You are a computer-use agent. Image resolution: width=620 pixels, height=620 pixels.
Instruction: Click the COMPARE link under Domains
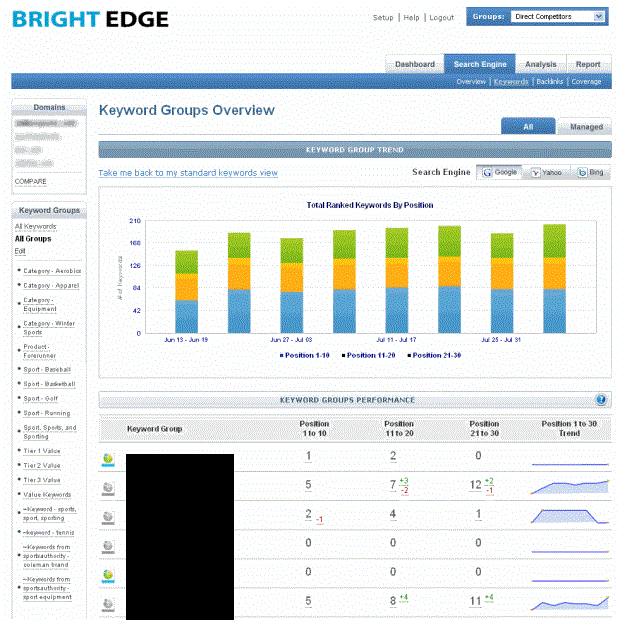coord(30,181)
